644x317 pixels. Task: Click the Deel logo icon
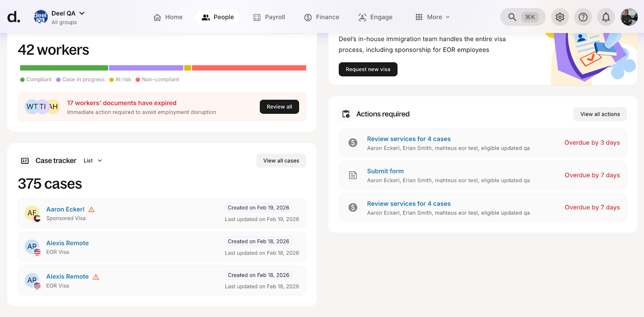click(x=13, y=17)
